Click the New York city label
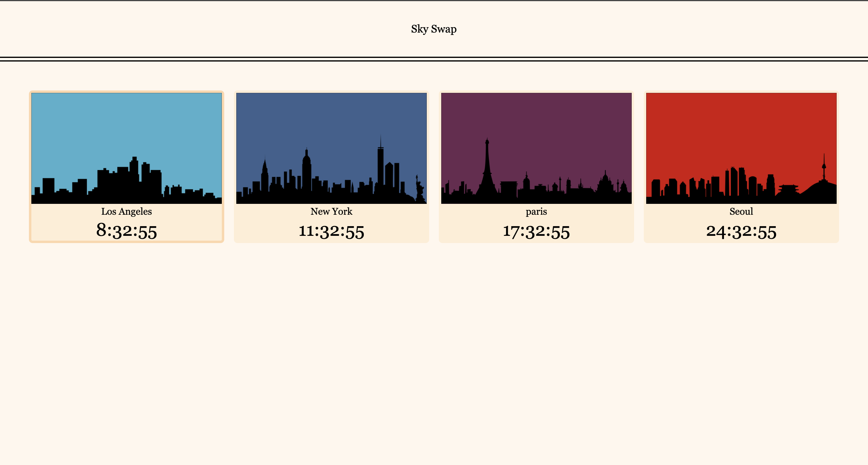 tap(331, 211)
